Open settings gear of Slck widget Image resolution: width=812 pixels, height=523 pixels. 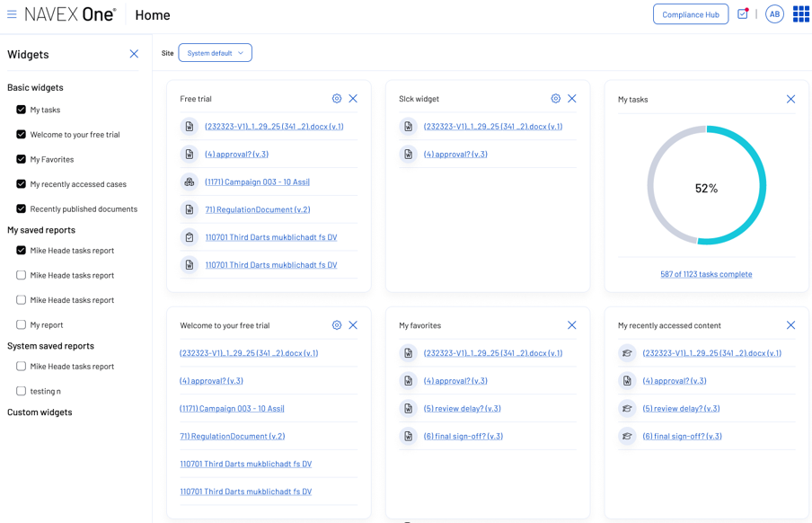(556, 99)
